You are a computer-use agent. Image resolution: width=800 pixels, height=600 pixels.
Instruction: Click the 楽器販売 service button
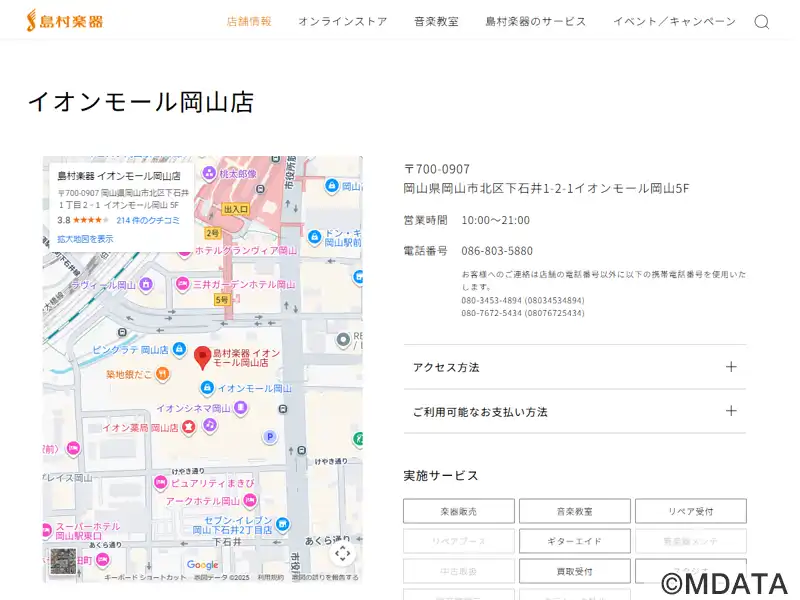(459, 511)
